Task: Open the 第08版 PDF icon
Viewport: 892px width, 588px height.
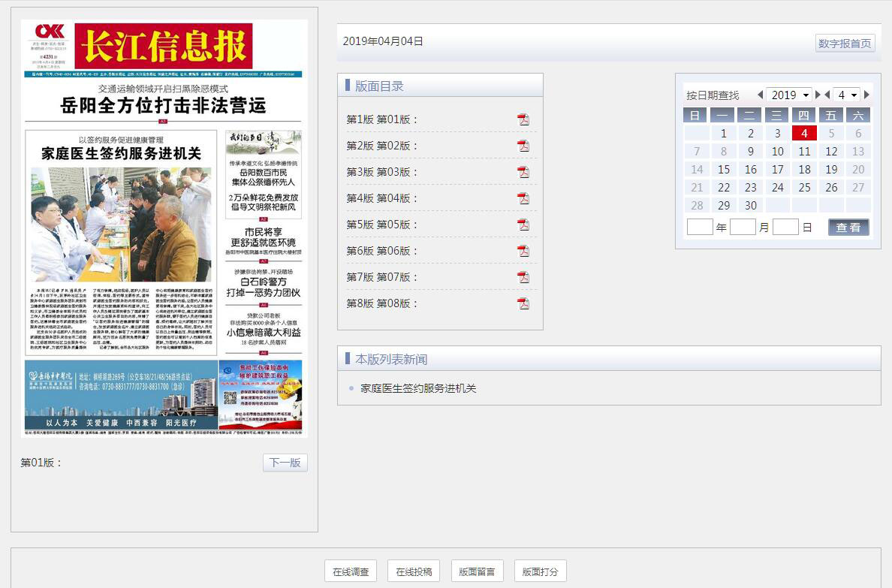Action: pos(523,303)
